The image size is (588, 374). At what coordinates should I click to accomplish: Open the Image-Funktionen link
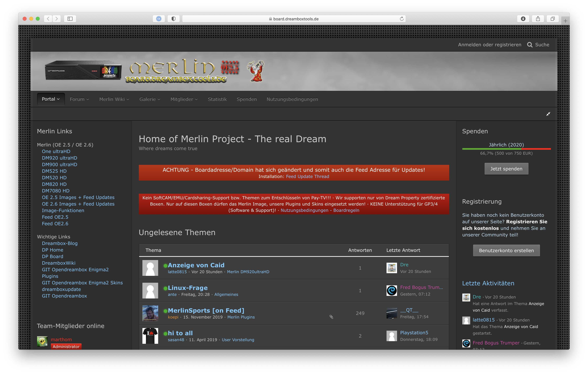(x=63, y=211)
